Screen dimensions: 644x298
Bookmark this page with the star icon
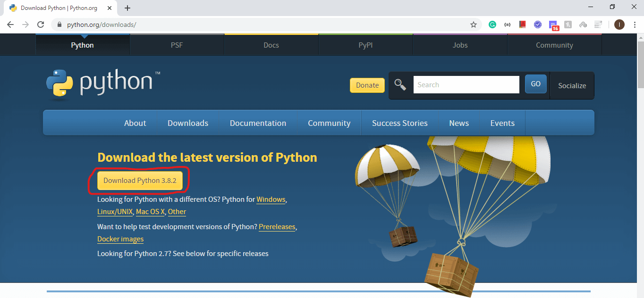tap(474, 25)
